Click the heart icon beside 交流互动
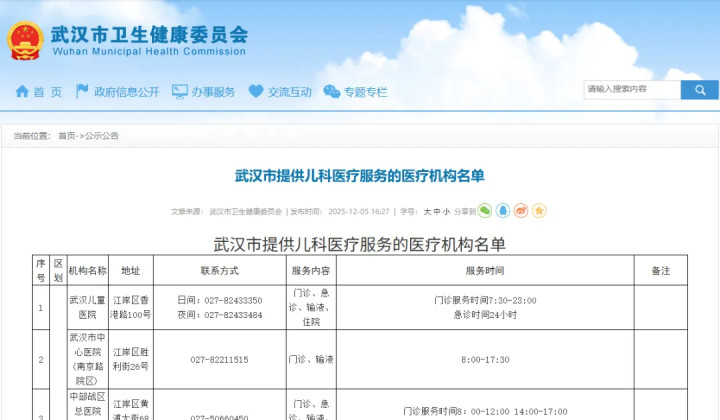This screenshot has width=720, height=420. point(256,92)
